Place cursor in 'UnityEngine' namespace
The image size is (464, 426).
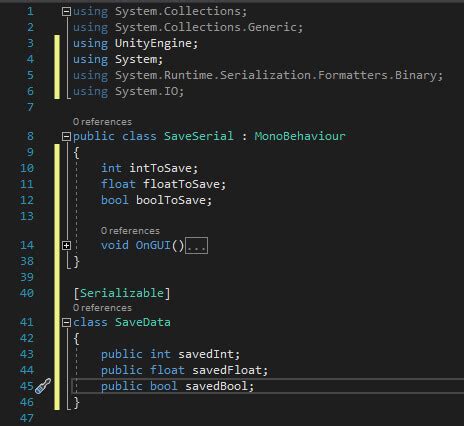click(153, 43)
